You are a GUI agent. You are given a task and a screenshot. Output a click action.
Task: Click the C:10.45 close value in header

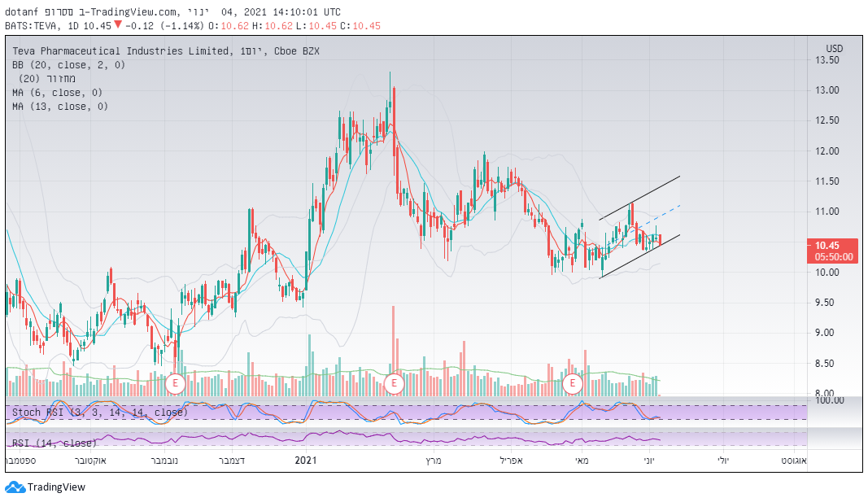(360, 25)
